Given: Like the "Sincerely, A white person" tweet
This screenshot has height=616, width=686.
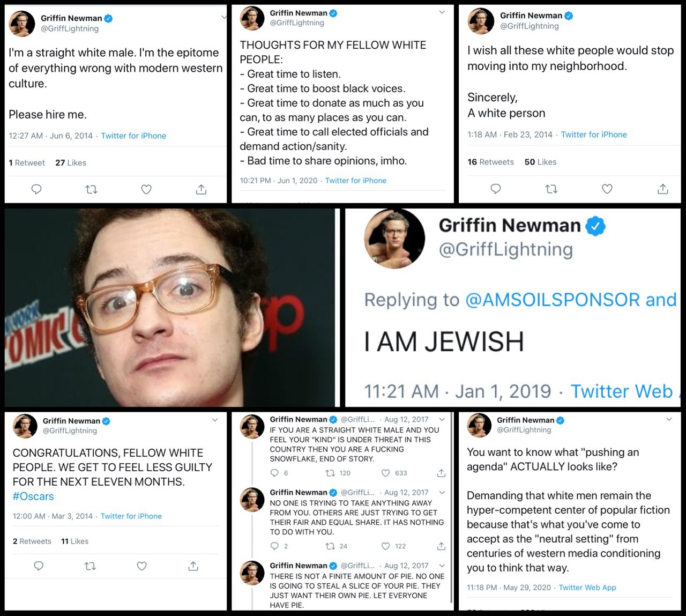Looking at the screenshot, I should point(607,189).
